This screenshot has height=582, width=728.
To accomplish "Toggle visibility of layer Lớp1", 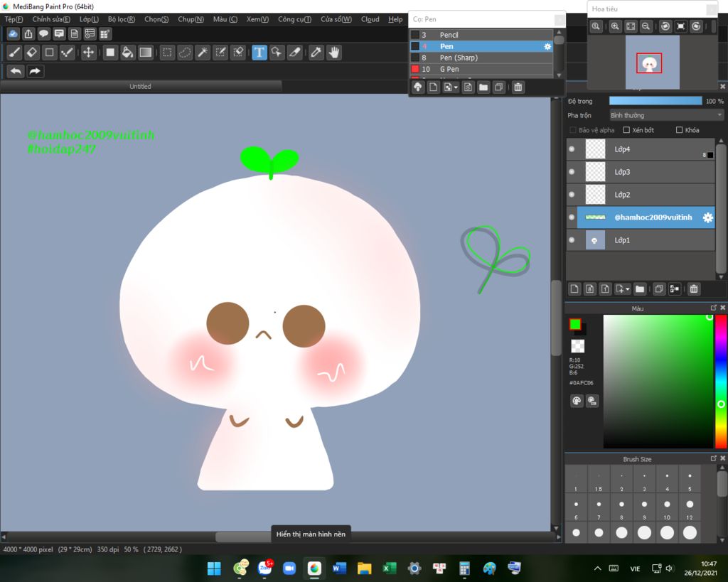I will point(572,240).
